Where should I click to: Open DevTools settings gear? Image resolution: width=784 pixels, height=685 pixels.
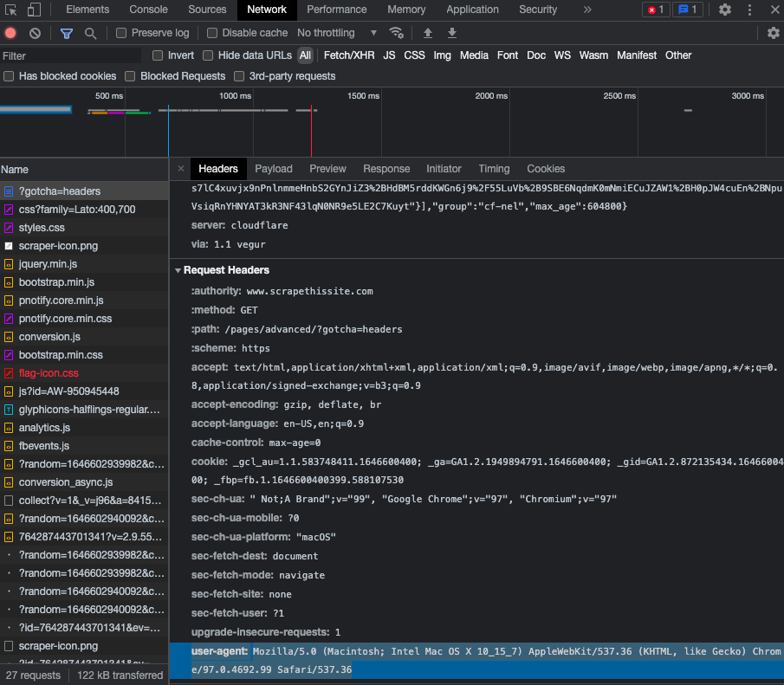point(725,10)
